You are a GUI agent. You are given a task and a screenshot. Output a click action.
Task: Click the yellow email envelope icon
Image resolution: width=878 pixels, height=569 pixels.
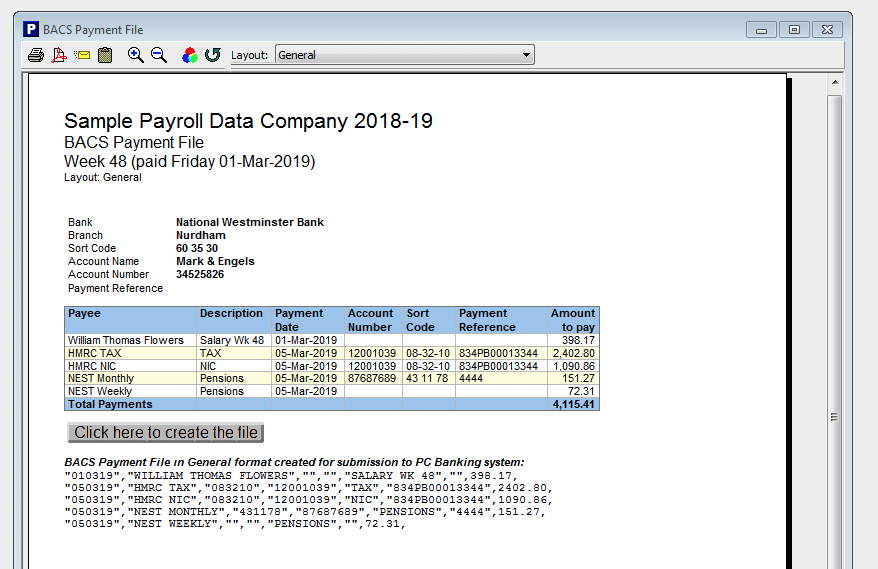[x=82, y=55]
